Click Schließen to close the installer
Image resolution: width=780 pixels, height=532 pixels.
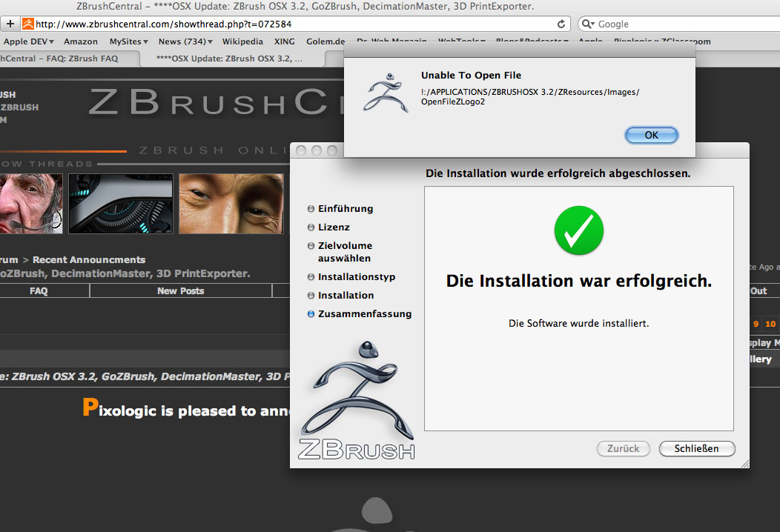click(696, 448)
